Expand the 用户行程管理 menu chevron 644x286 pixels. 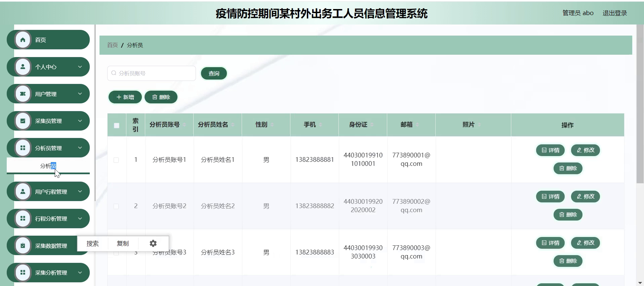(x=80, y=191)
